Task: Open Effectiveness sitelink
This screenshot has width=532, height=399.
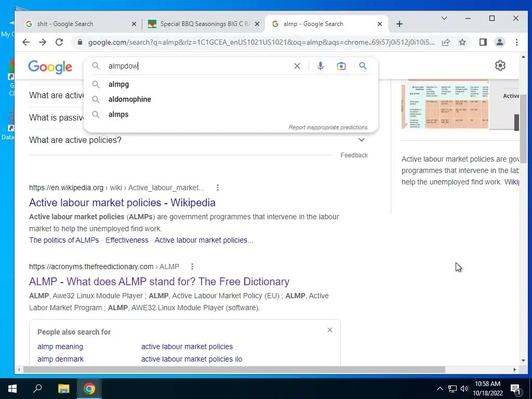Action: pos(127,240)
